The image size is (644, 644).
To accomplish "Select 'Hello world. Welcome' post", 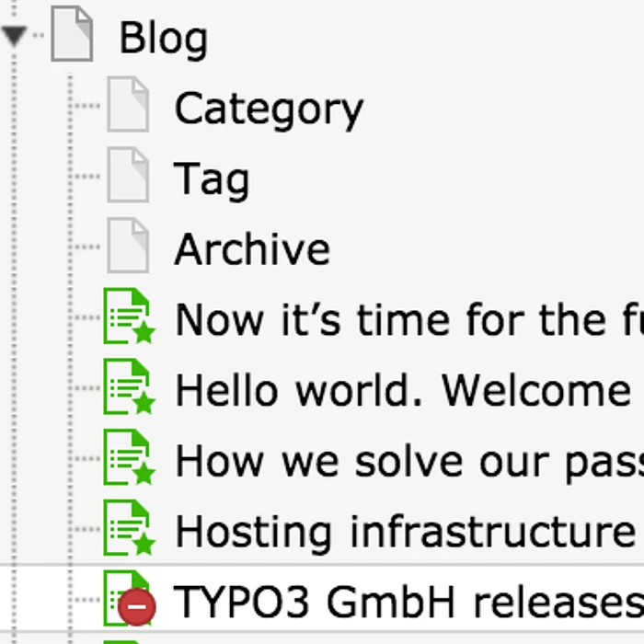I will coord(402,390).
